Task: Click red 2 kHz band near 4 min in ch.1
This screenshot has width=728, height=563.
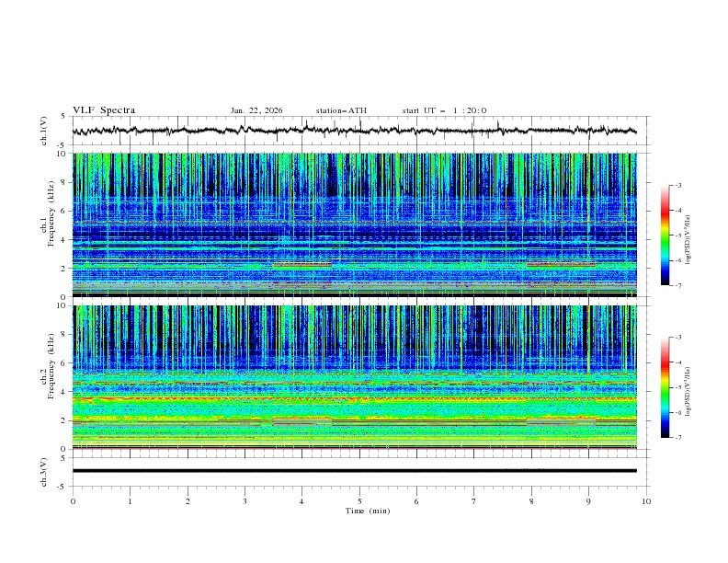Action: pos(301,265)
